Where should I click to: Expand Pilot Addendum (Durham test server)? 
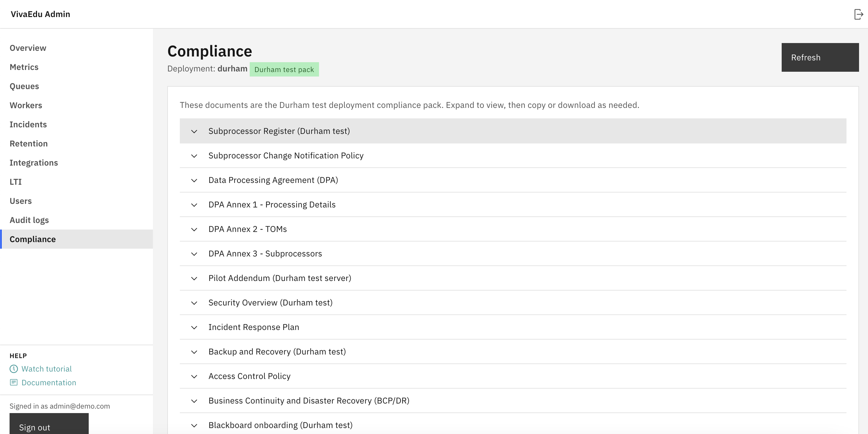[280, 278]
